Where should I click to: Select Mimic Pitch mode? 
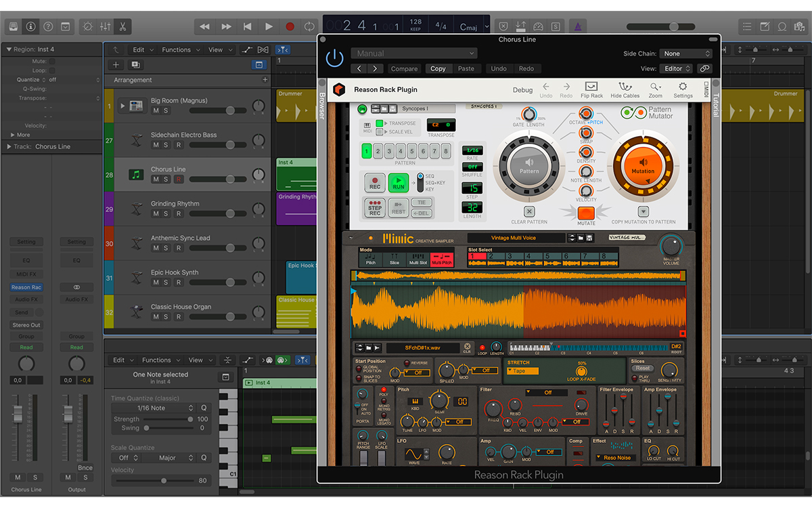370,259
